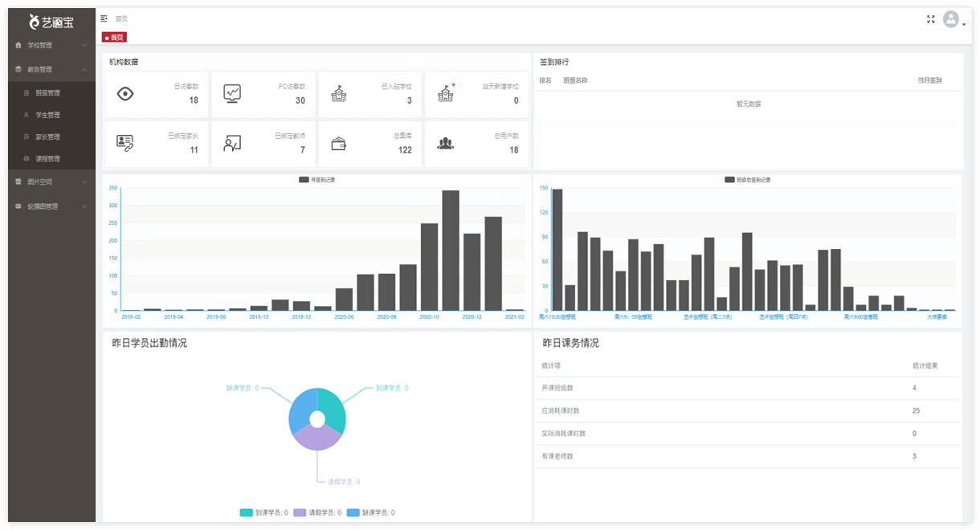
Task: Click the fullscreen toggle icon
Action: (x=931, y=19)
